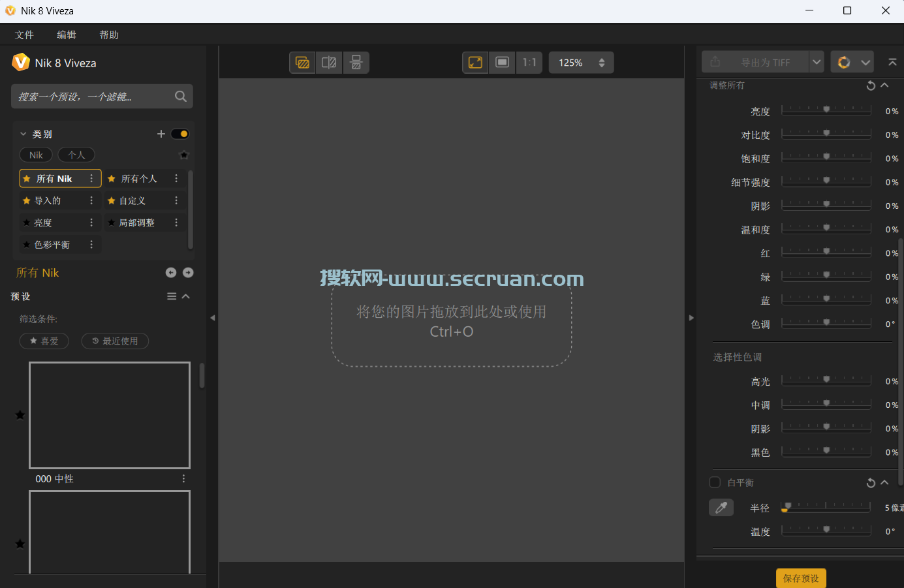Open options menu for 自定义
This screenshot has height=588, width=904.
pos(176,200)
